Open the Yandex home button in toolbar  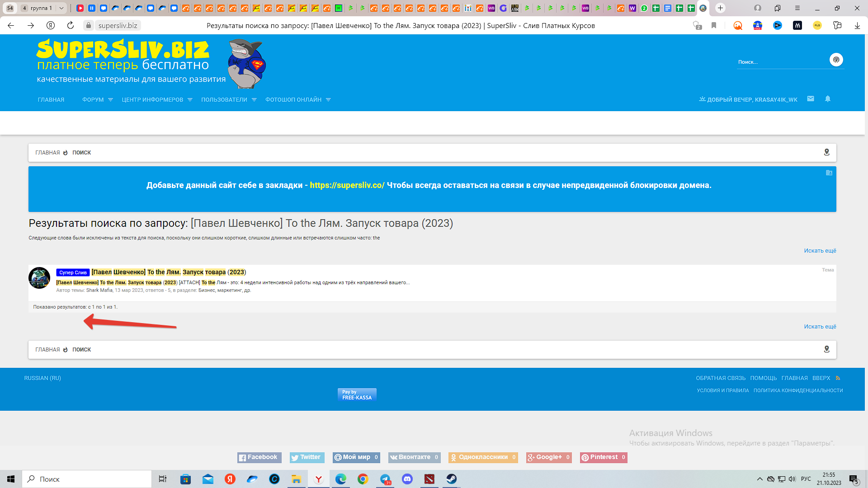point(51,26)
